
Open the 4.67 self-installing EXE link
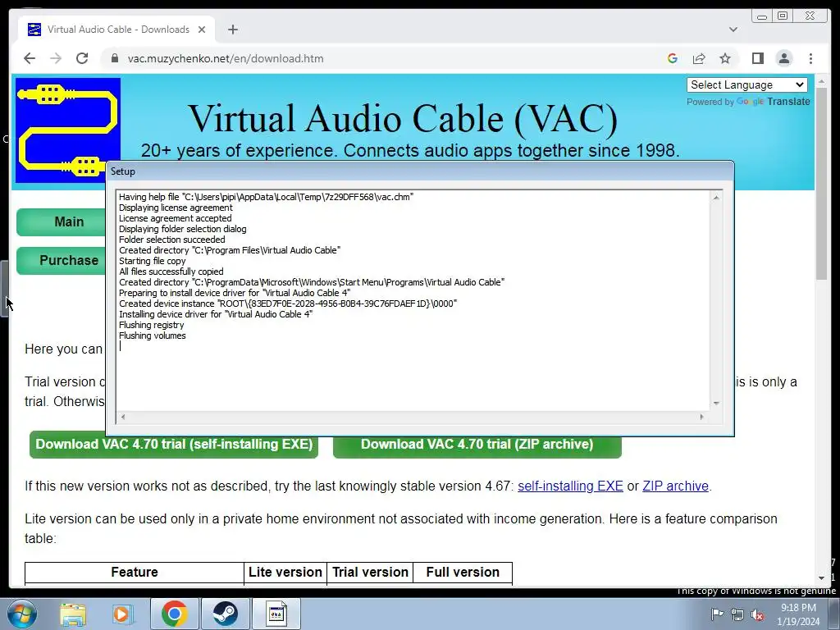click(x=570, y=486)
